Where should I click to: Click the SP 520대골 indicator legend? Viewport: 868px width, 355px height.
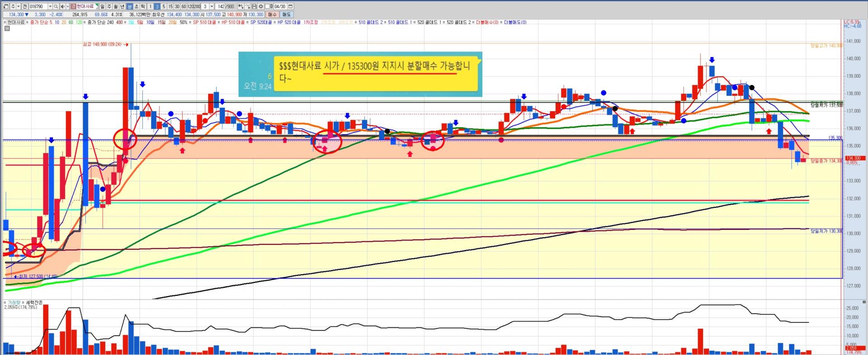coord(260,22)
